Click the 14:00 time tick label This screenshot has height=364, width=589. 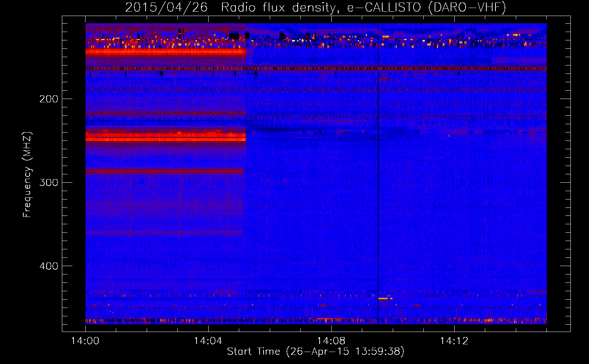pyautogui.click(x=85, y=341)
